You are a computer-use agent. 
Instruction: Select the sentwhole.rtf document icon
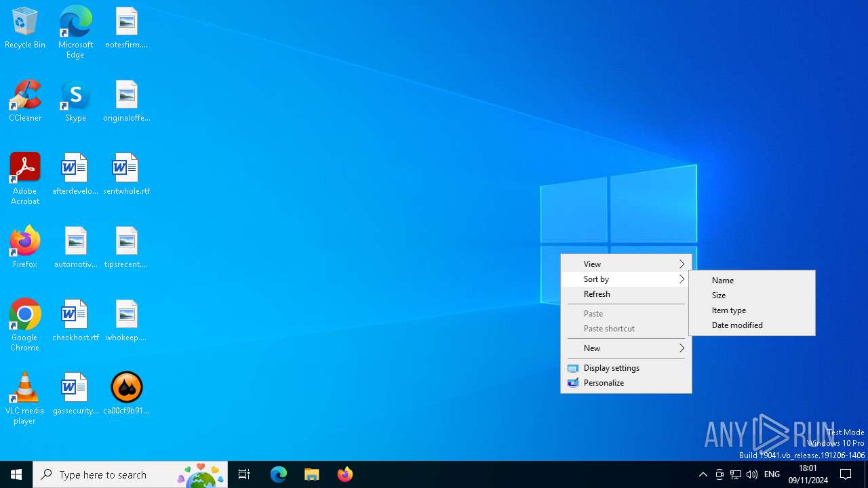point(126,175)
